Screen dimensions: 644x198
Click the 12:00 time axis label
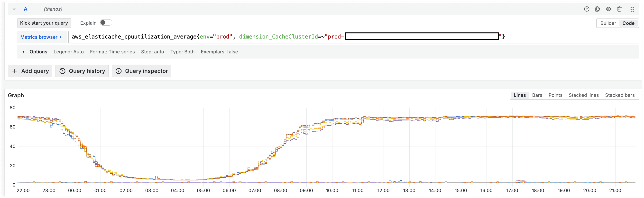tap(383, 190)
